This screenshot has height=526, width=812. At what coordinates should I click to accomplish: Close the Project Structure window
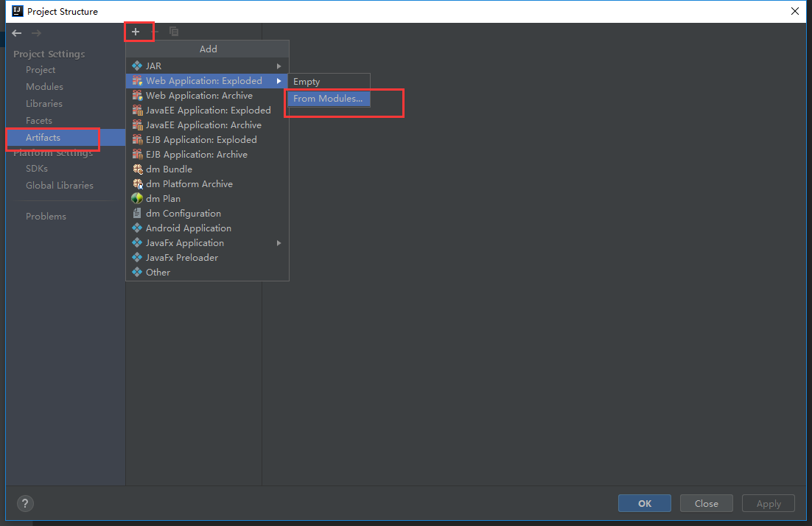[795, 11]
